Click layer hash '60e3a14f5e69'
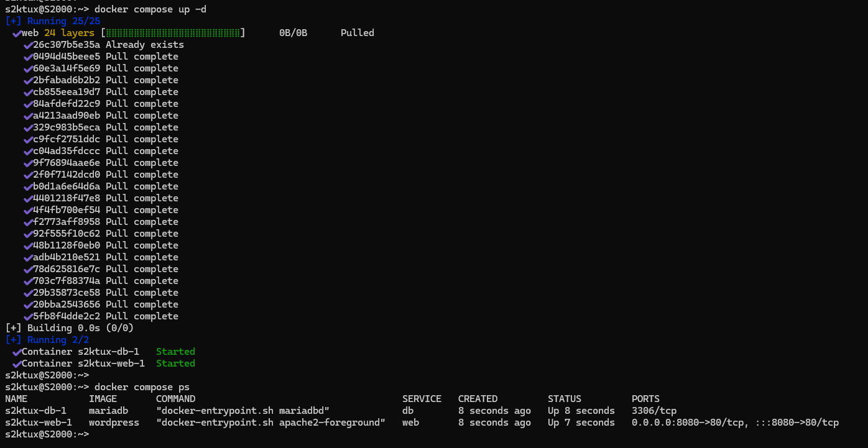 tap(67, 68)
